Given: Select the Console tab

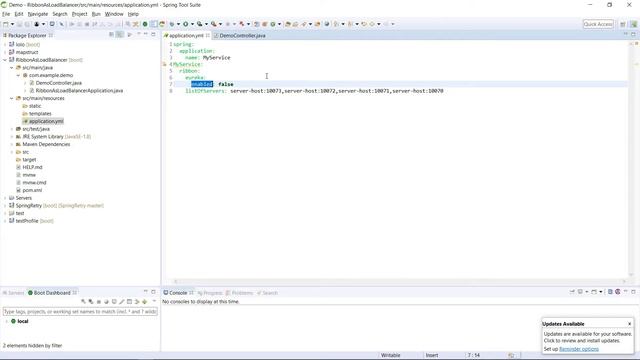Looking at the screenshot, I should click(178, 293).
